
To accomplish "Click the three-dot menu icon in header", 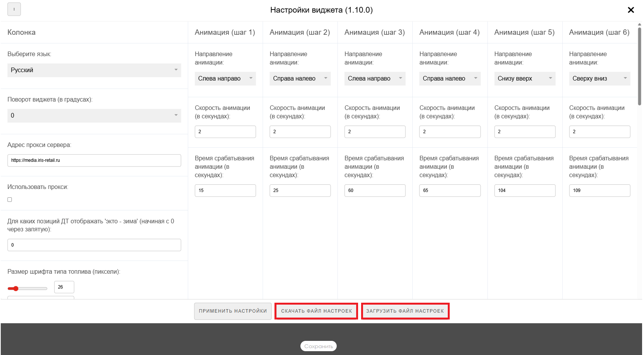I will [x=14, y=9].
